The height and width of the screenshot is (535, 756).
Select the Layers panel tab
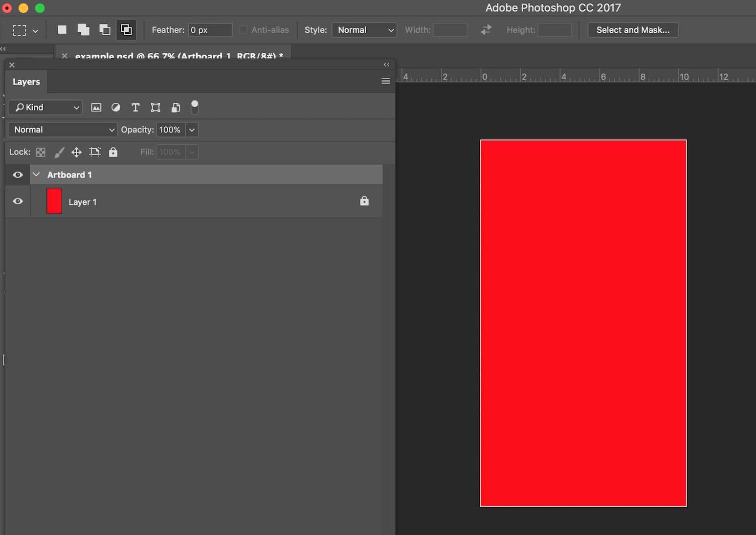tap(26, 82)
